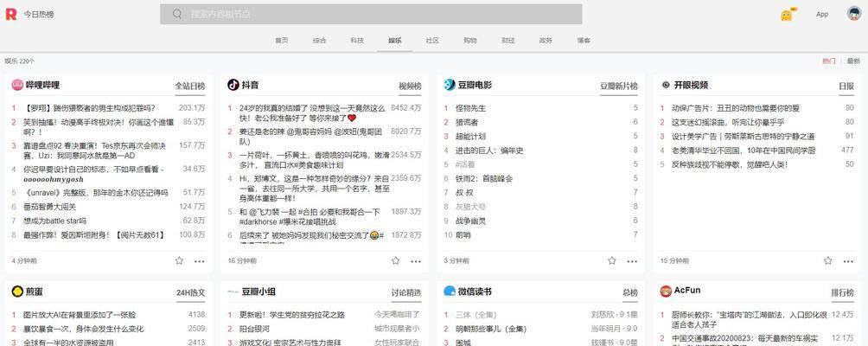Sort by 最新

853,61
